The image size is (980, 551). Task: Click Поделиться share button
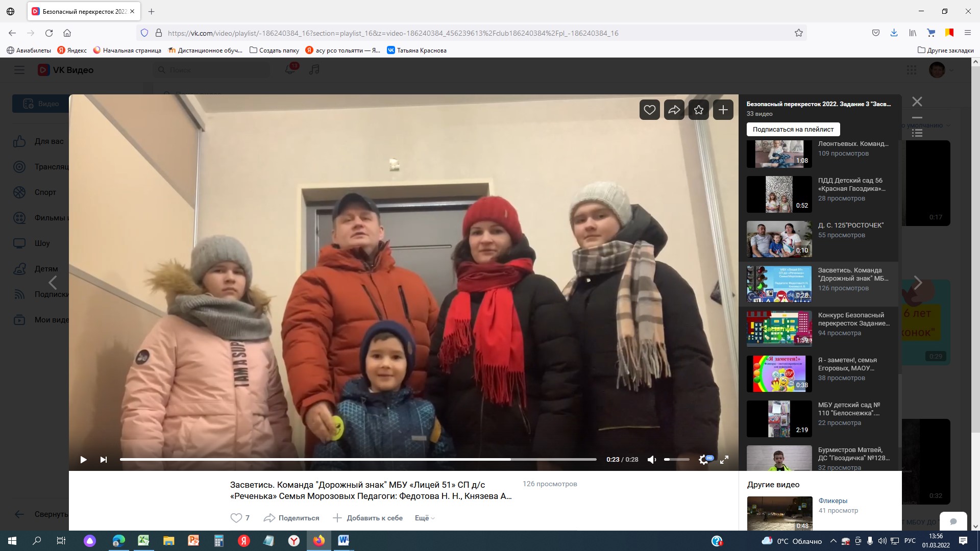click(291, 518)
